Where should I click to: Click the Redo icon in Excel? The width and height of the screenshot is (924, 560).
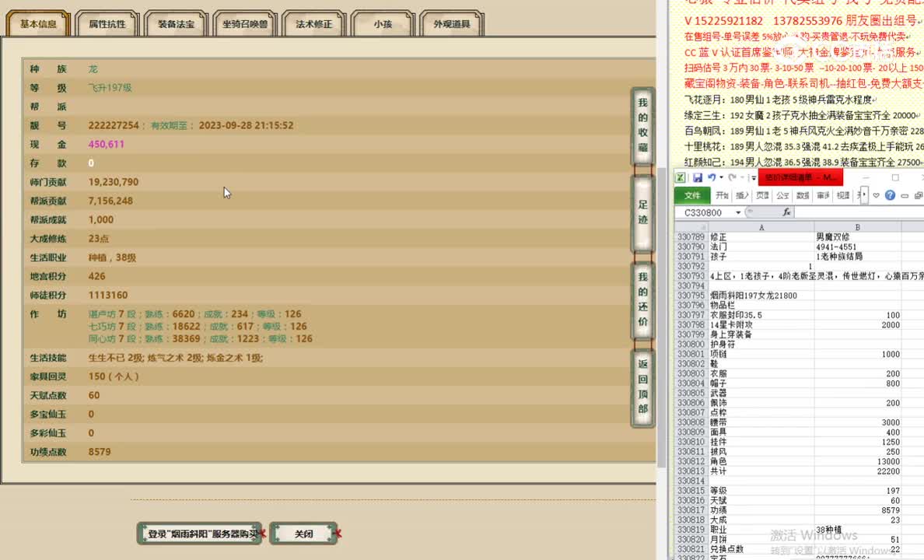coord(733,177)
